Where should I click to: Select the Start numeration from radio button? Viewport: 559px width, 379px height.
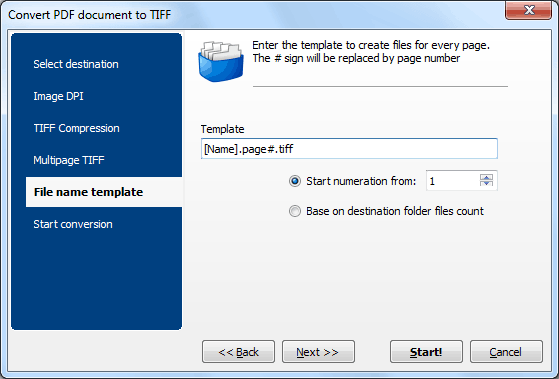[295, 181]
